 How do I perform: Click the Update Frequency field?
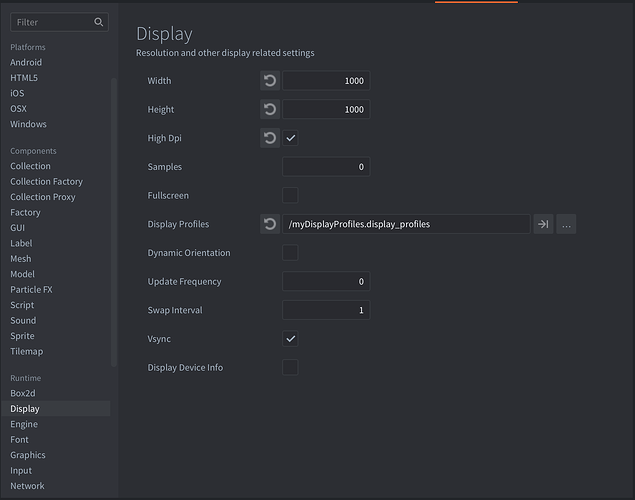tap(326, 282)
